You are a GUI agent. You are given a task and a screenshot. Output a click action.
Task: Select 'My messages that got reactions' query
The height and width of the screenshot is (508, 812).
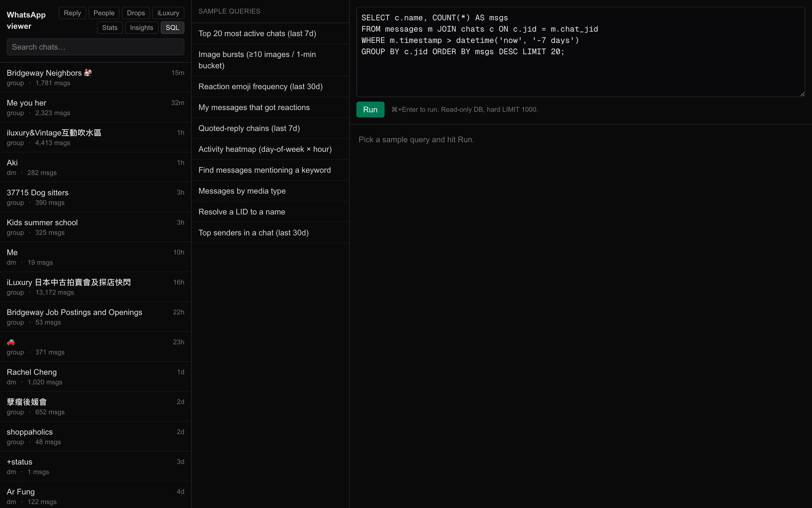[270, 107]
